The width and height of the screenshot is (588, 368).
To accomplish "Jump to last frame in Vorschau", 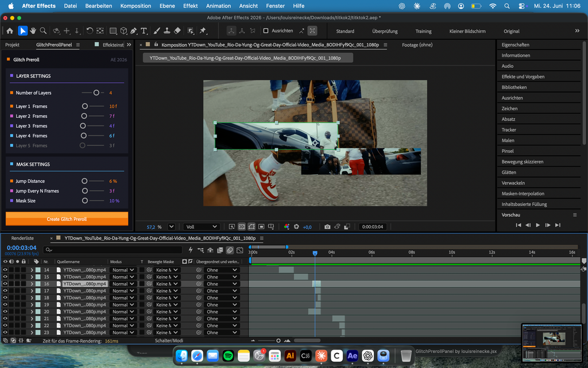I will (558, 225).
